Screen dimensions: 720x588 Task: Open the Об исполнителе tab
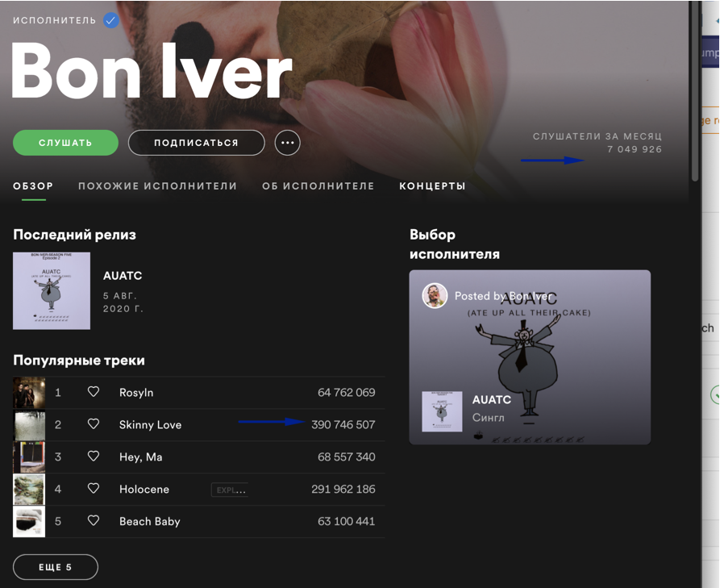coord(318,186)
